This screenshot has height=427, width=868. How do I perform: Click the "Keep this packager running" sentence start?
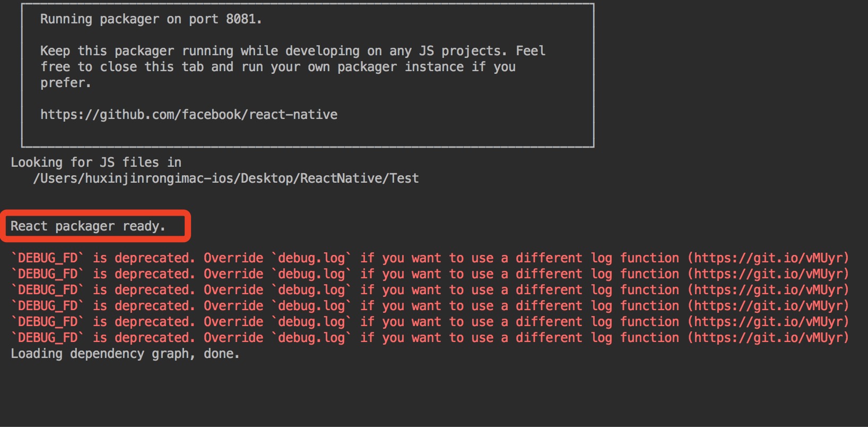tap(137, 51)
